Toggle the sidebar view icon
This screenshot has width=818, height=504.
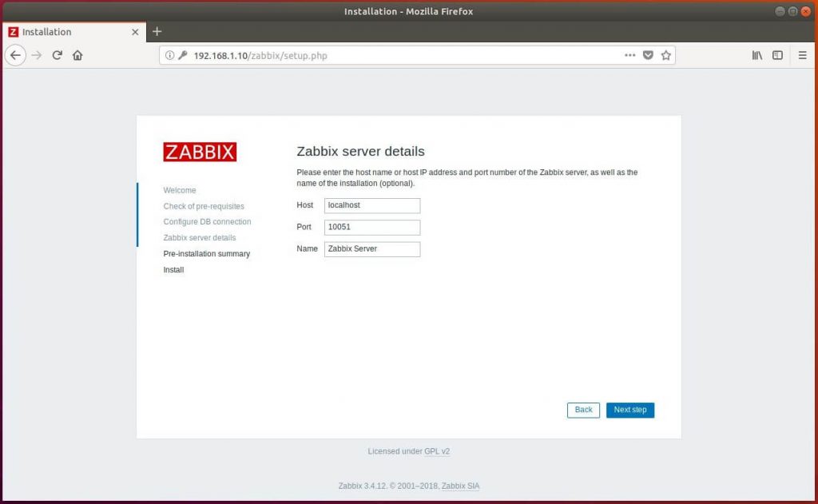click(777, 55)
